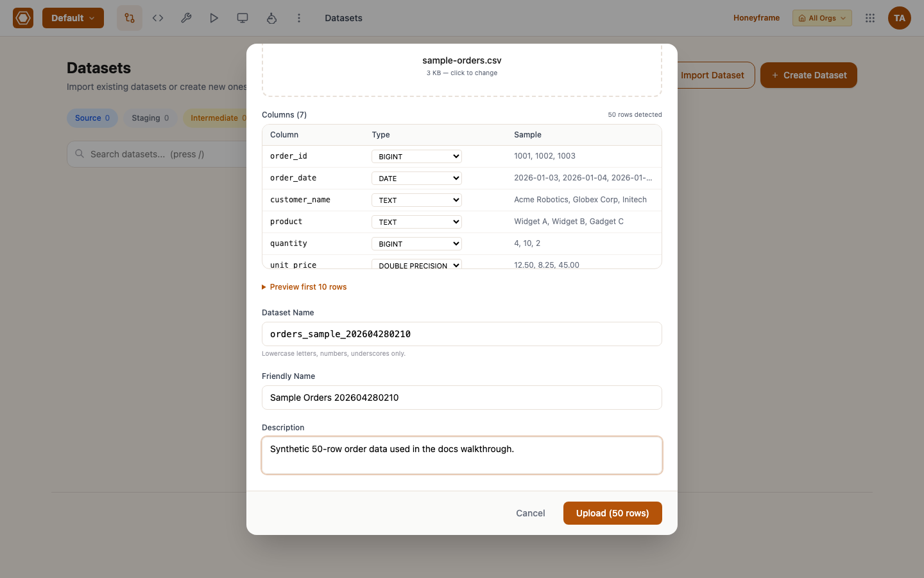Change order_id type dropdown from BIGINT
This screenshot has height=578, width=924.
(416, 157)
